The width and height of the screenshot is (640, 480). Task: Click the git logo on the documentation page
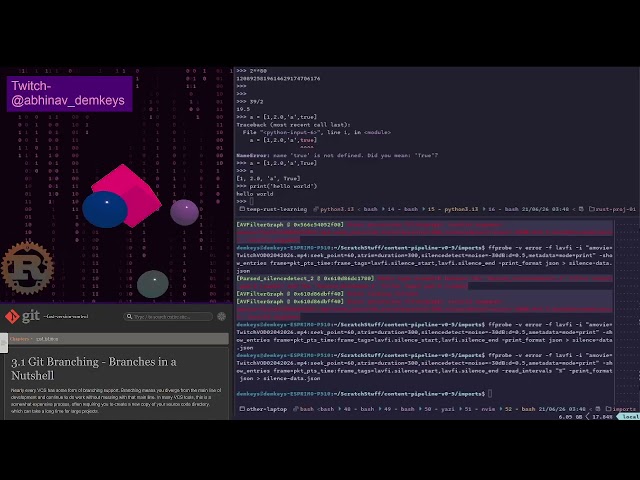pos(22,316)
